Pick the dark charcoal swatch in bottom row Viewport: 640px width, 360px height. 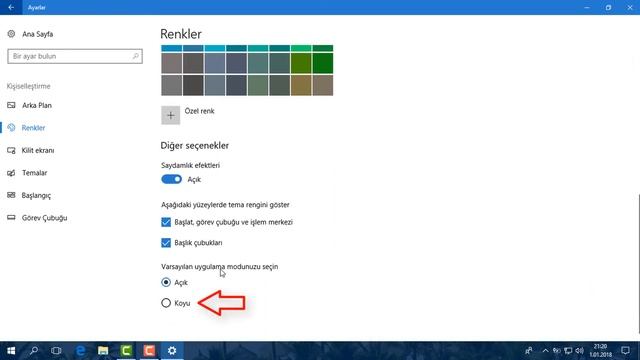(x=193, y=85)
